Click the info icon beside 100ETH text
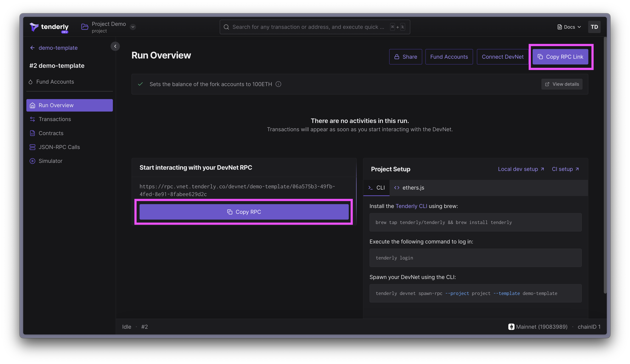630x364 pixels. point(278,84)
